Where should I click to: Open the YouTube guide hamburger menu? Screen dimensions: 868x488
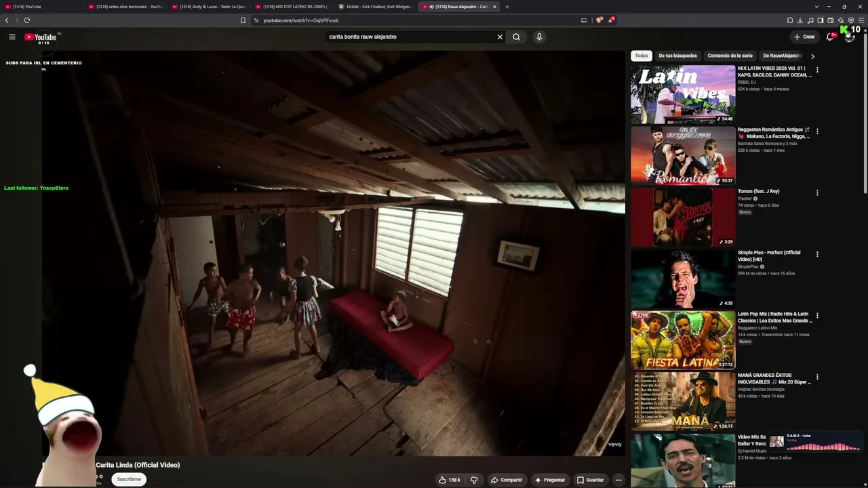pyautogui.click(x=12, y=37)
